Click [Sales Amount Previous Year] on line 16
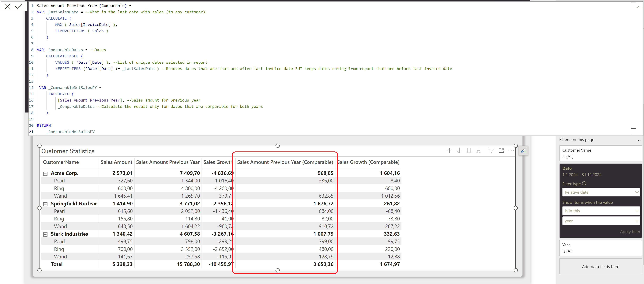The height and width of the screenshot is (284, 644). click(x=90, y=100)
